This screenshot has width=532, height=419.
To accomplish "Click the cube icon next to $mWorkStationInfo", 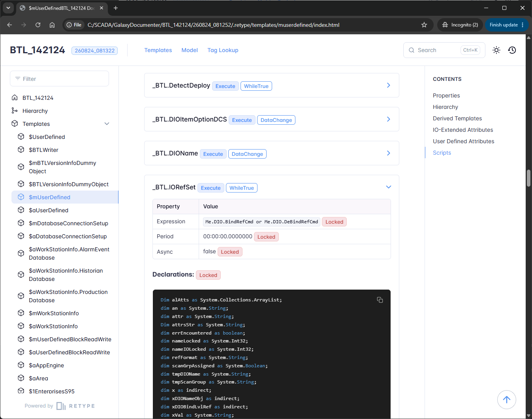I will [x=21, y=313].
